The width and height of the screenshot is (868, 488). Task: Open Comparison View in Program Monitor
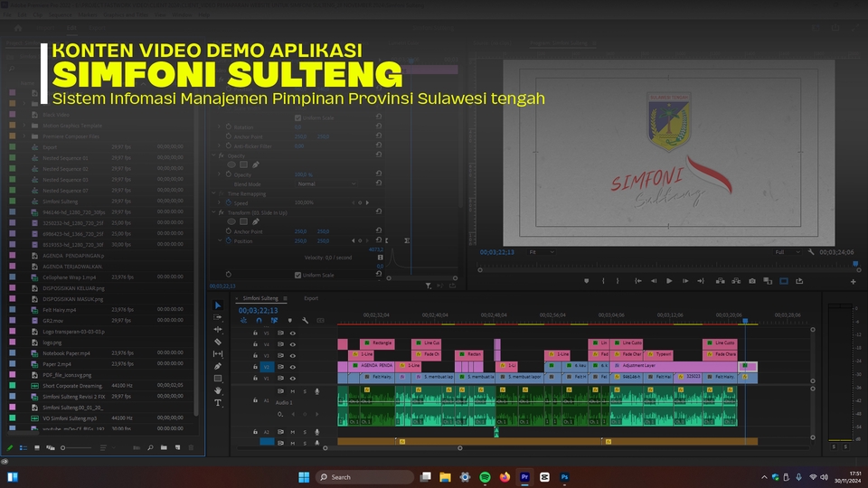click(x=768, y=281)
